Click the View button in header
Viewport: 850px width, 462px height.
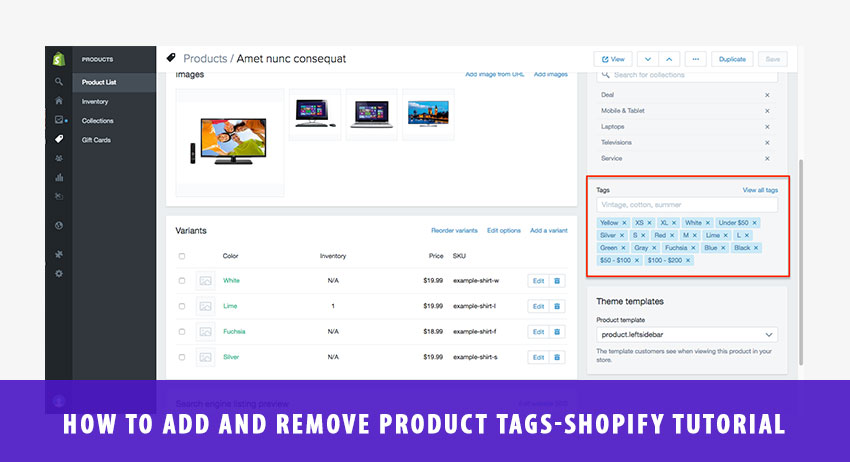click(x=613, y=59)
